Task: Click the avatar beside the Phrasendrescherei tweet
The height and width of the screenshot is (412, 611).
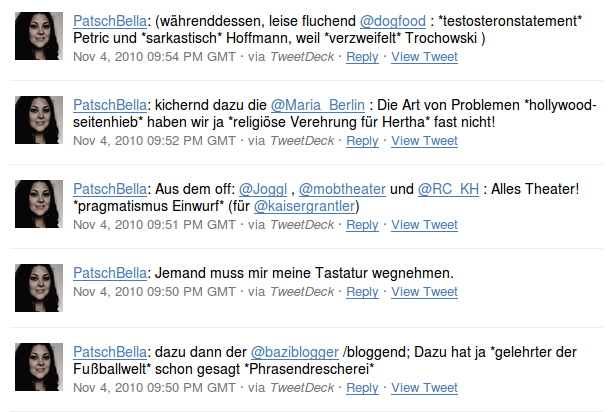Action: pos(39,367)
